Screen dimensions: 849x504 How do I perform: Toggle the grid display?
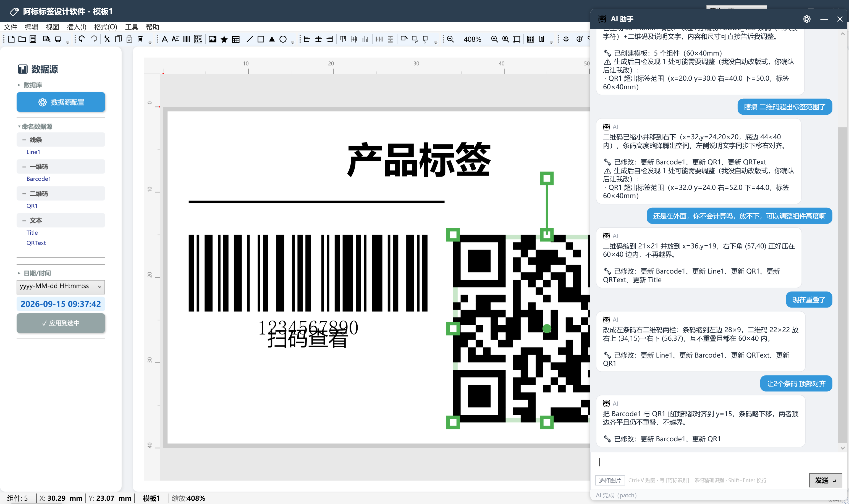point(530,39)
